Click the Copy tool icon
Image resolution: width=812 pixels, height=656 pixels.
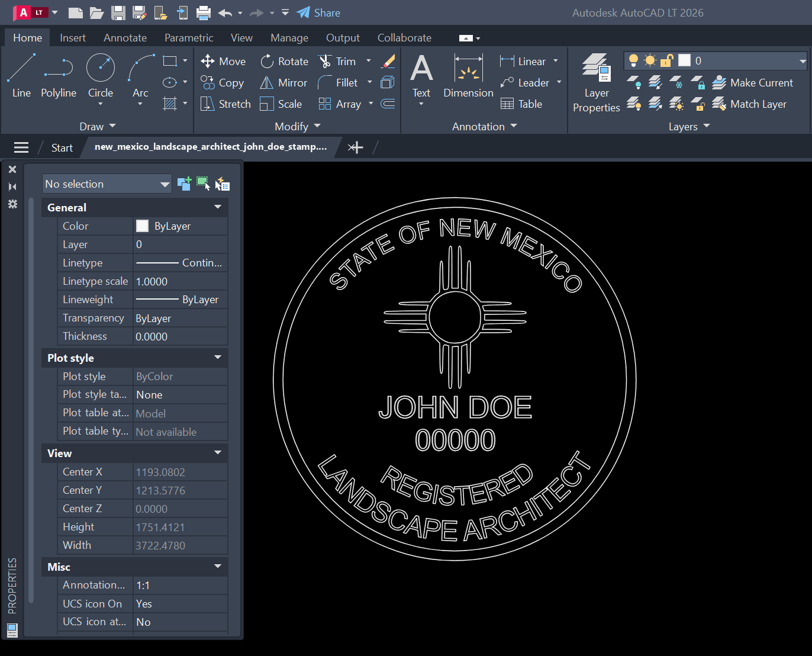(x=208, y=82)
